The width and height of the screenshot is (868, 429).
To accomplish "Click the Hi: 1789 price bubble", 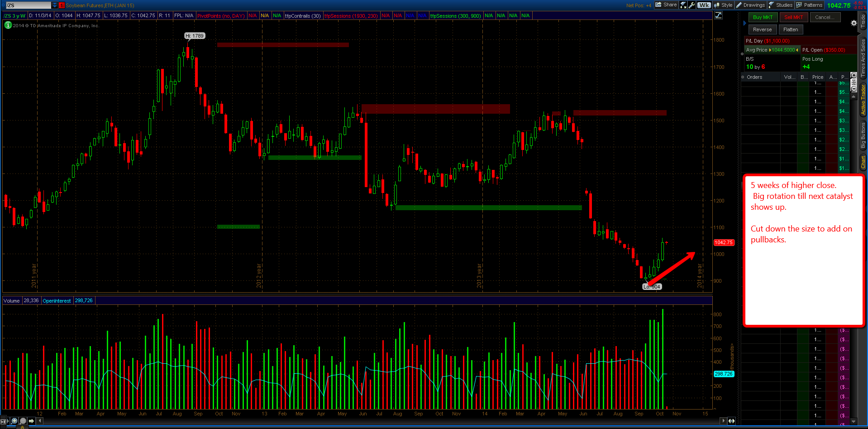I will tap(195, 36).
